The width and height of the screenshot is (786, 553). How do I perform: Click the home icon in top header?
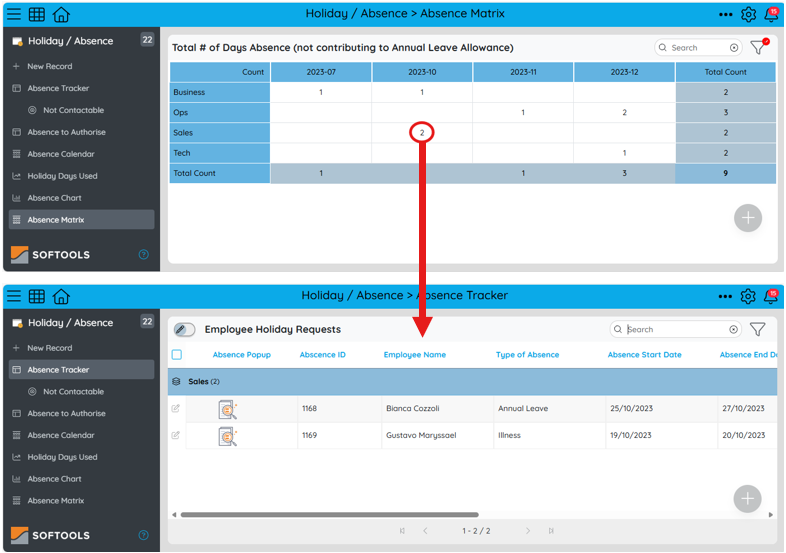coord(61,14)
